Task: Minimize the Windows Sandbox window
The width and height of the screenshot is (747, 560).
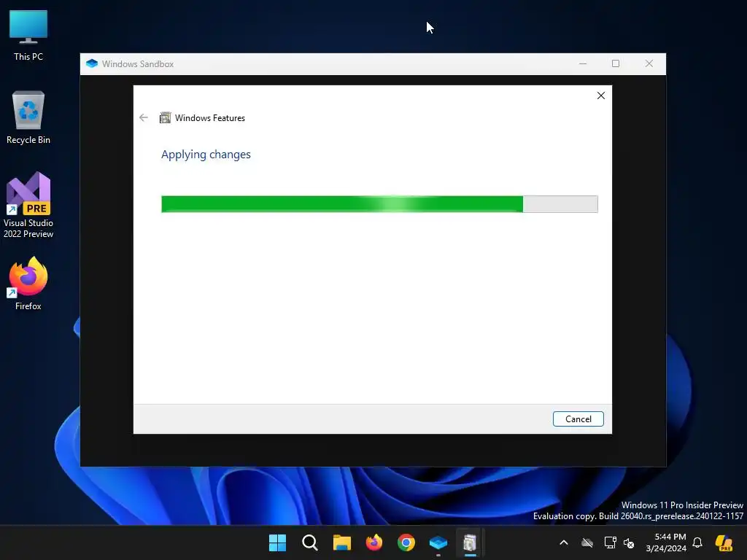Action: click(583, 64)
